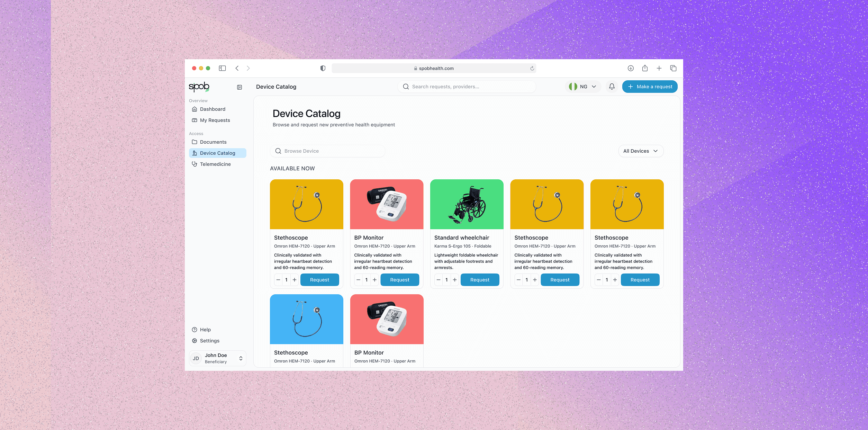Select Device Catalog in sidebar
868x430 pixels.
click(x=217, y=153)
